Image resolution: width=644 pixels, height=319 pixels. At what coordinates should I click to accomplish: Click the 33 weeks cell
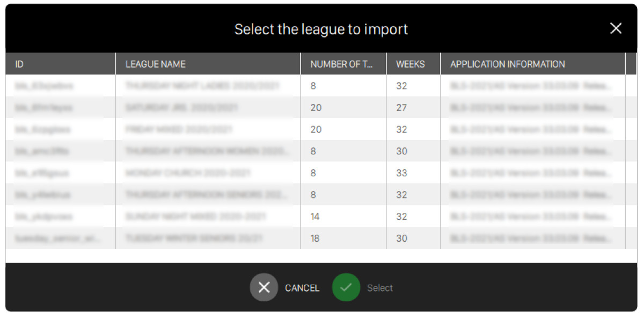pyautogui.click(x=401, y=173)
